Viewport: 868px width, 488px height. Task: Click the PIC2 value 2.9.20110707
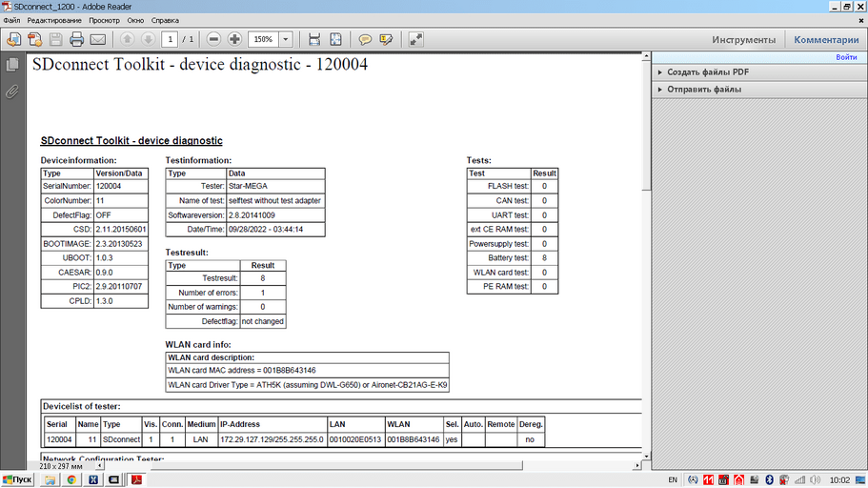click(x=119, y=287)
